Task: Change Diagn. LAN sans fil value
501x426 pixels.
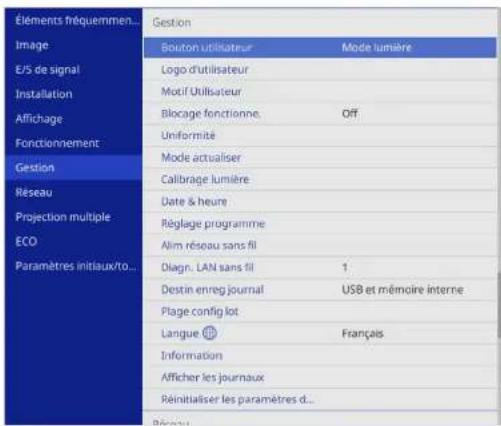Action: point(345,267)
